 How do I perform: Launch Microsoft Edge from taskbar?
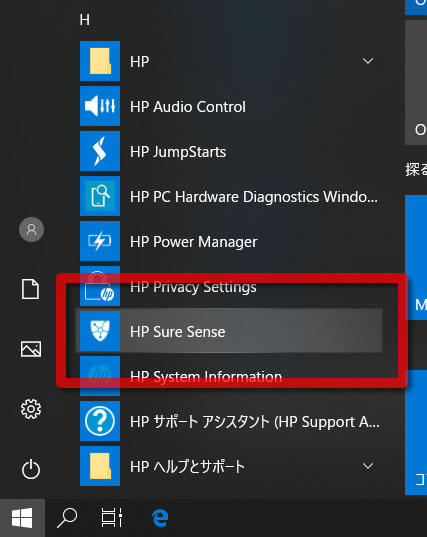(160, 518)
